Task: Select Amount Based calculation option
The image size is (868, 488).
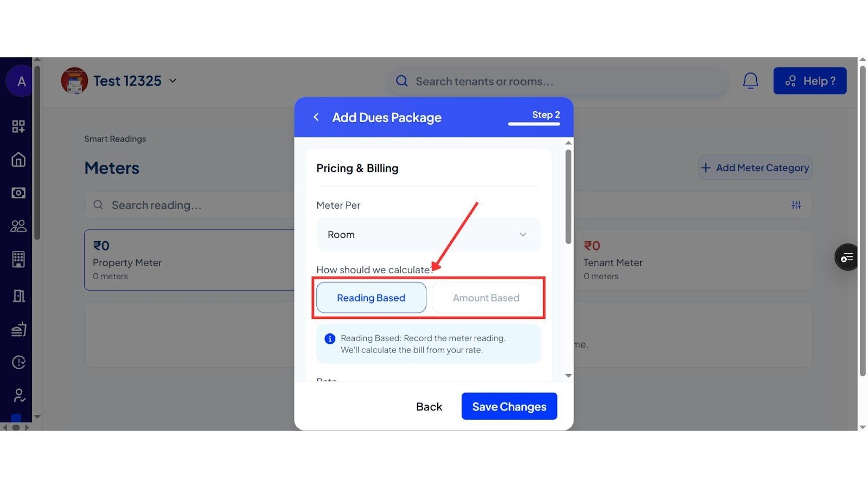Action: [486, 298]
